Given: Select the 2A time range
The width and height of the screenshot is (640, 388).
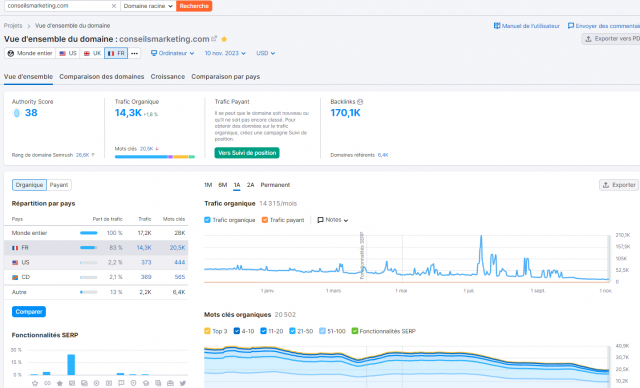Looking at the screenshot, I should tap(251, 185).
